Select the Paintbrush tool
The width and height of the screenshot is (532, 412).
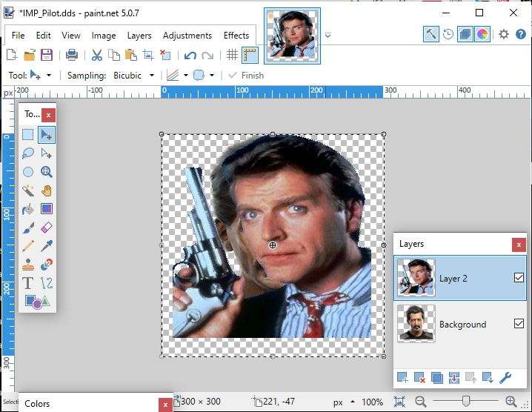click(28, 227)
